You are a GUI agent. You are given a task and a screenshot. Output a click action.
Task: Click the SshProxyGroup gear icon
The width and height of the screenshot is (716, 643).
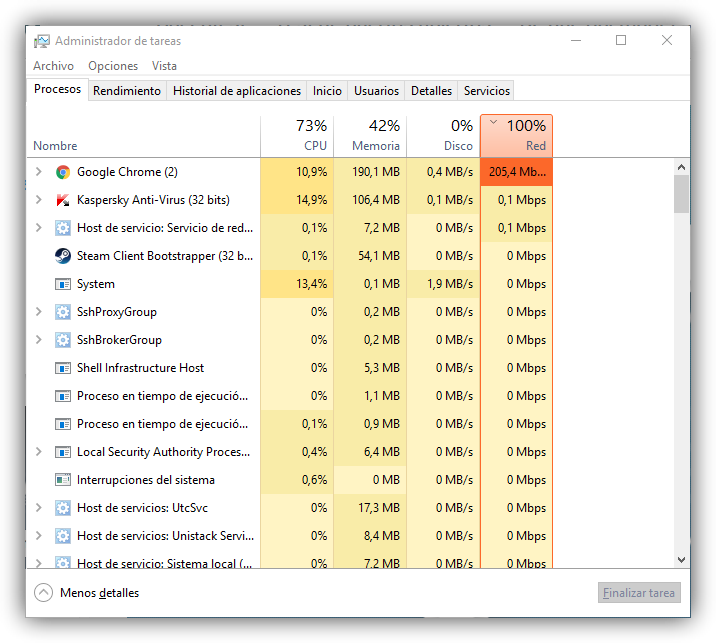(63, 312)
